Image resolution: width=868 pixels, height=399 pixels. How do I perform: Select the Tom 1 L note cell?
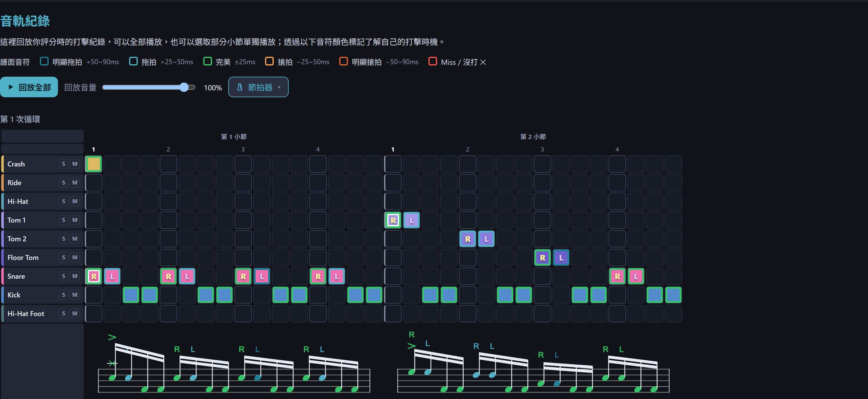[412, 220]
